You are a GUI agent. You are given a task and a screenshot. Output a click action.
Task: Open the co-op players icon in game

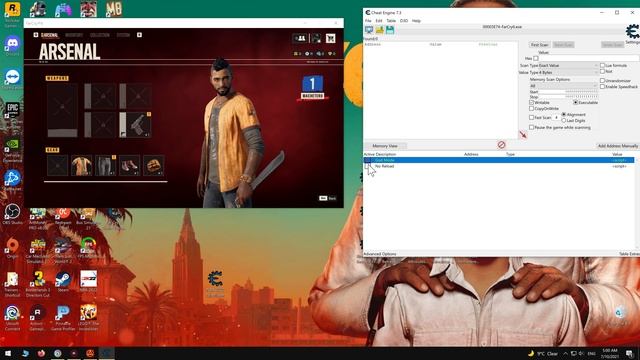300,38
